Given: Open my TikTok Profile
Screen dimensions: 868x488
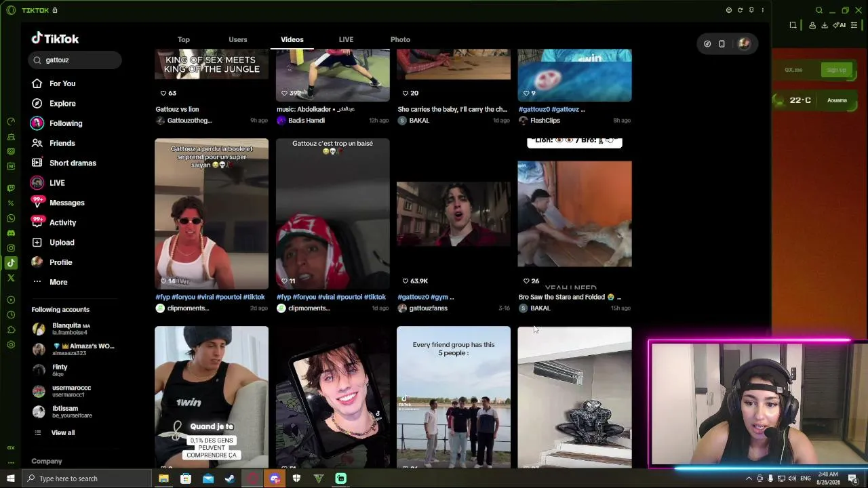Looking at the screenshot, I should coord(52,262).
